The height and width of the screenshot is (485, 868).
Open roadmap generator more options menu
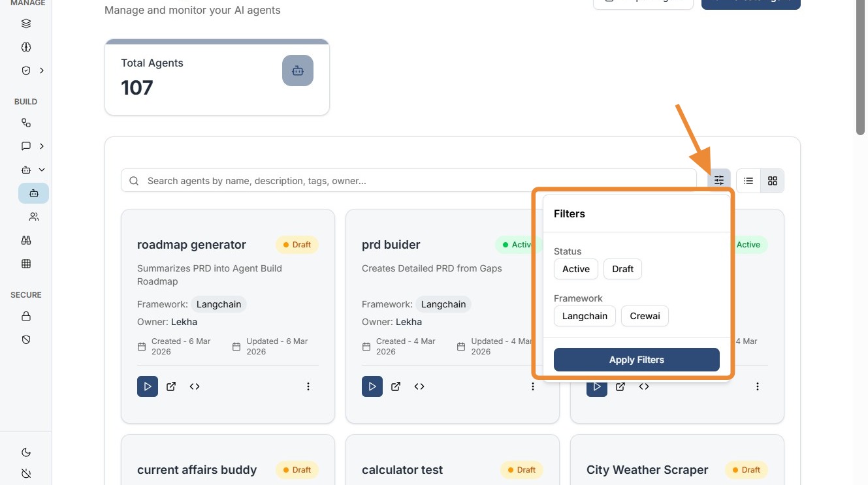pos(308,386)
